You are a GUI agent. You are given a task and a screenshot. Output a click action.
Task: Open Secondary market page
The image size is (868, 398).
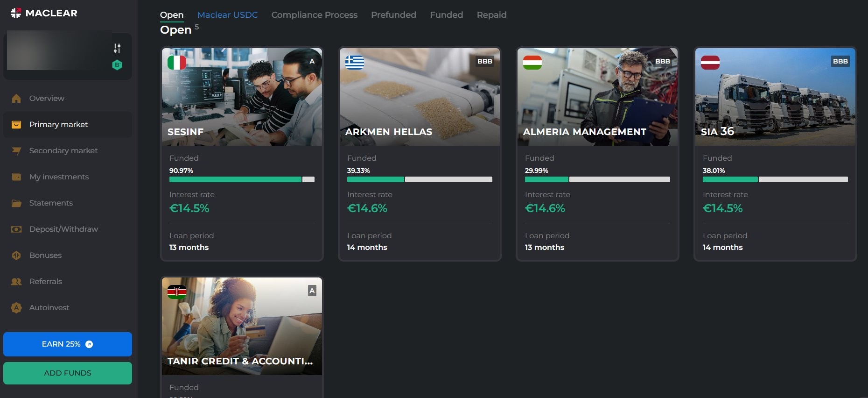tap(68, 150)
